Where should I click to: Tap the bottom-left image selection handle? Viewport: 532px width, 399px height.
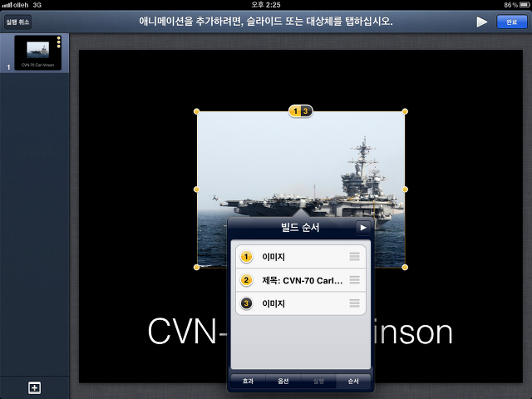tap(196, 268)
